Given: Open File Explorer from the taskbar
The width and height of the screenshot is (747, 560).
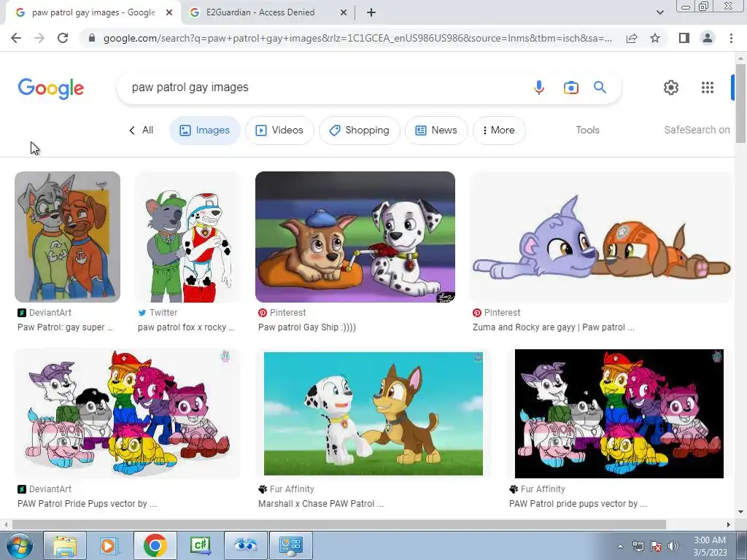Looking at the screenshot, I should pos(65,545).
